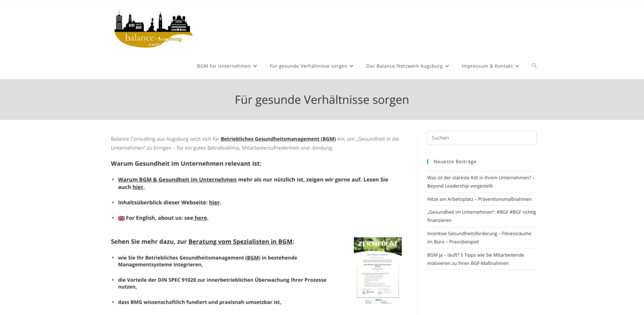Image resolution: width=644 pixels, height=315 pixels.
Task: Follow Warum BGM & Gesundheit im Unternehmen link
Action: pyautogui.click(x=177, y=179)
